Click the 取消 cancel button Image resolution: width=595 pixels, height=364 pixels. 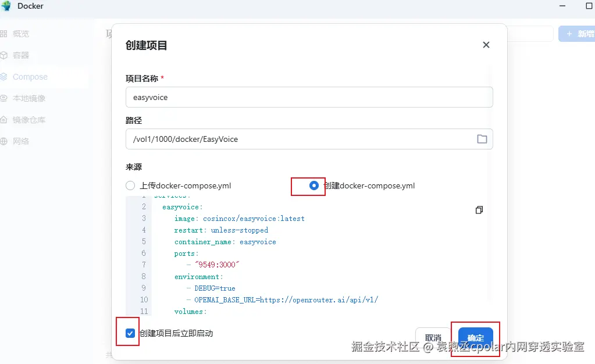pyautogui.click(x=433, y=337)
